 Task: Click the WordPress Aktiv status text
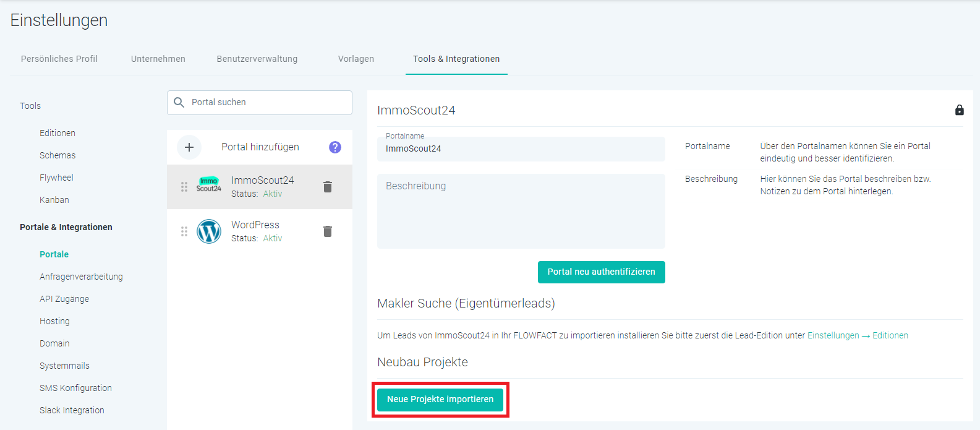coord(273,238)
